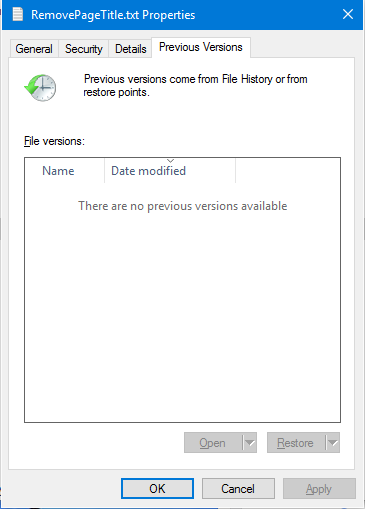Click the green arrow clock restore icon
The height and width of the screenshot is (509, 365).
(40, 88)
